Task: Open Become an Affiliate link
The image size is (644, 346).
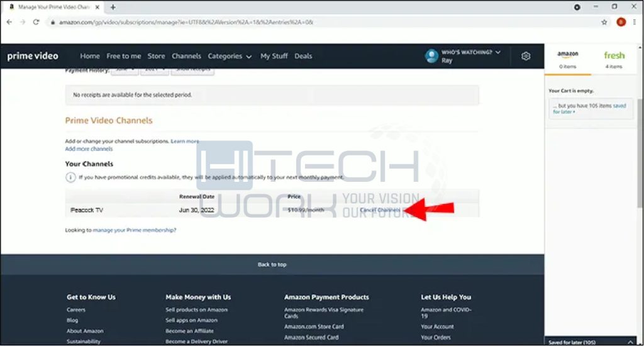Action: coord(189,331)
